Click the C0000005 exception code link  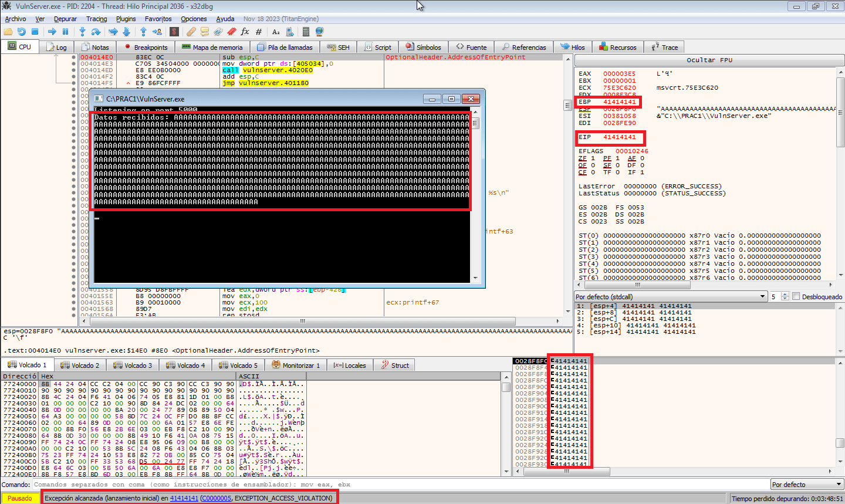click(x=216, y=498)
